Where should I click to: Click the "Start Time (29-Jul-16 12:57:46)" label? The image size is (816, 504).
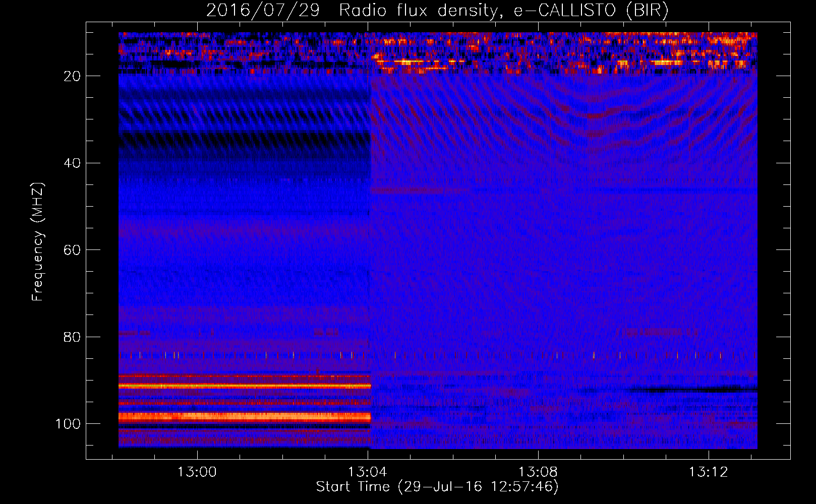pos(437,487)
